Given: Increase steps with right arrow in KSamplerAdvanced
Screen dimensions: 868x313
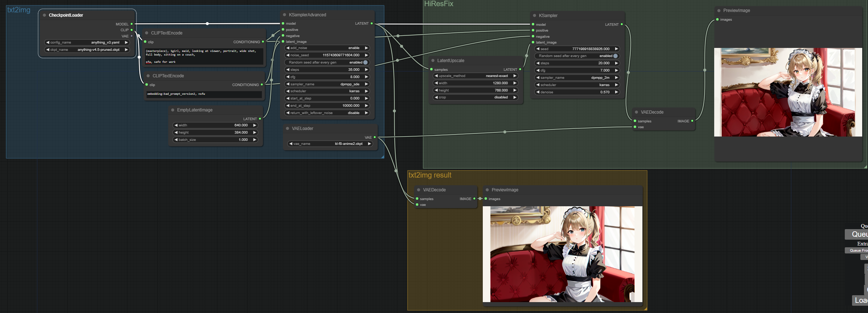Looking at the screenshot, I should [x=366, y=70].
